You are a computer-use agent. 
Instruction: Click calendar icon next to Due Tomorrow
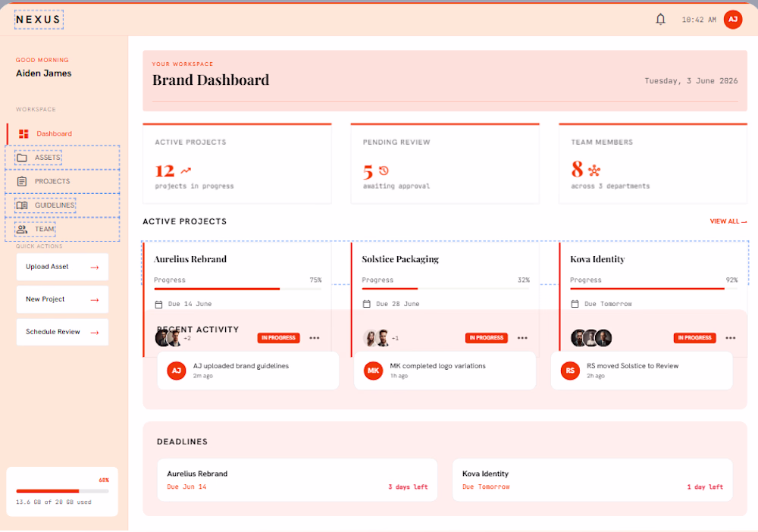point(575,304)
